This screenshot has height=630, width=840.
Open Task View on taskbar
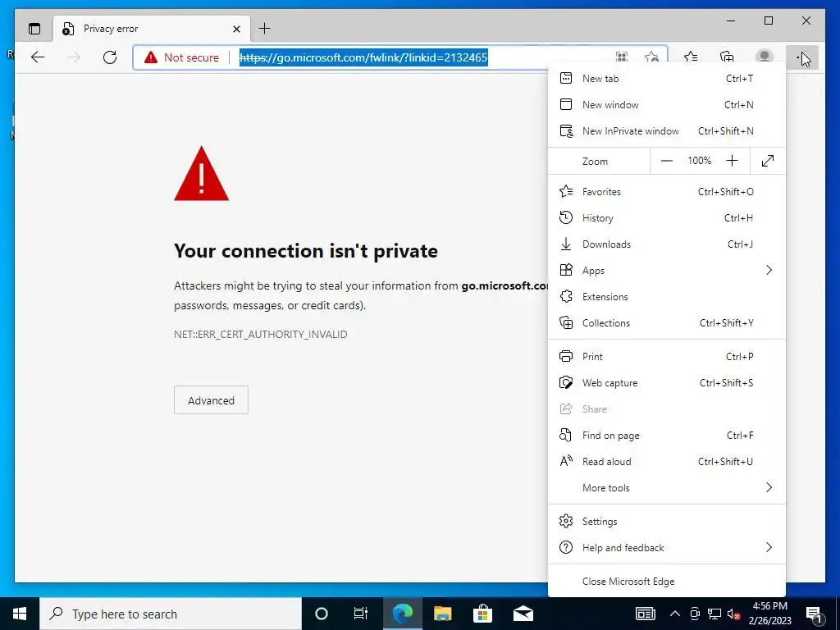click(x=361, y=614)
